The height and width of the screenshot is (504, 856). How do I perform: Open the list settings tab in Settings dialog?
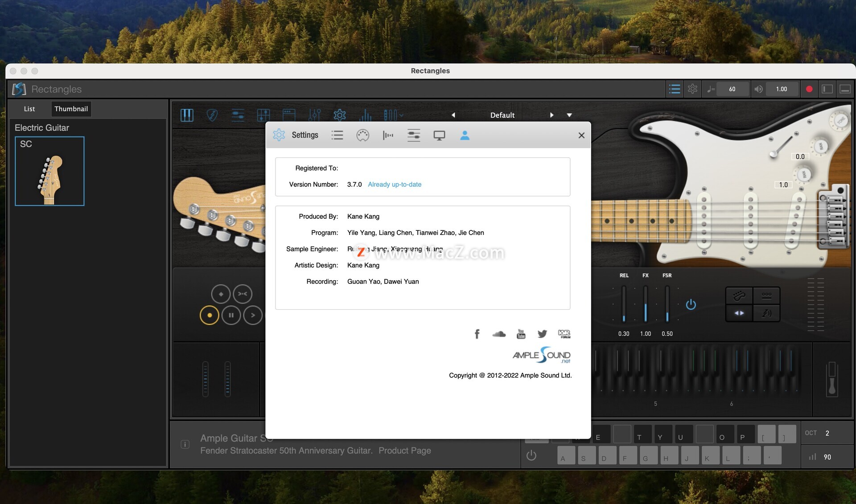337,135
